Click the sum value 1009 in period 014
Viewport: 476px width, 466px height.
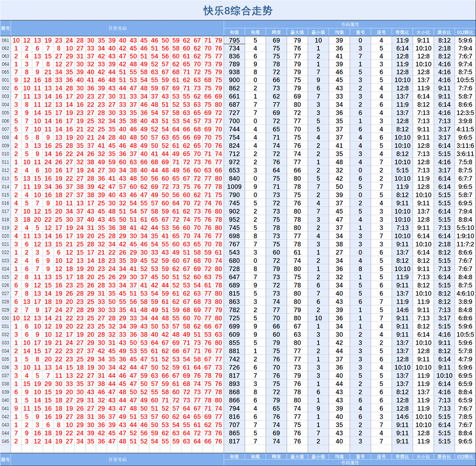pyautogui.click(x=234, y=187)
